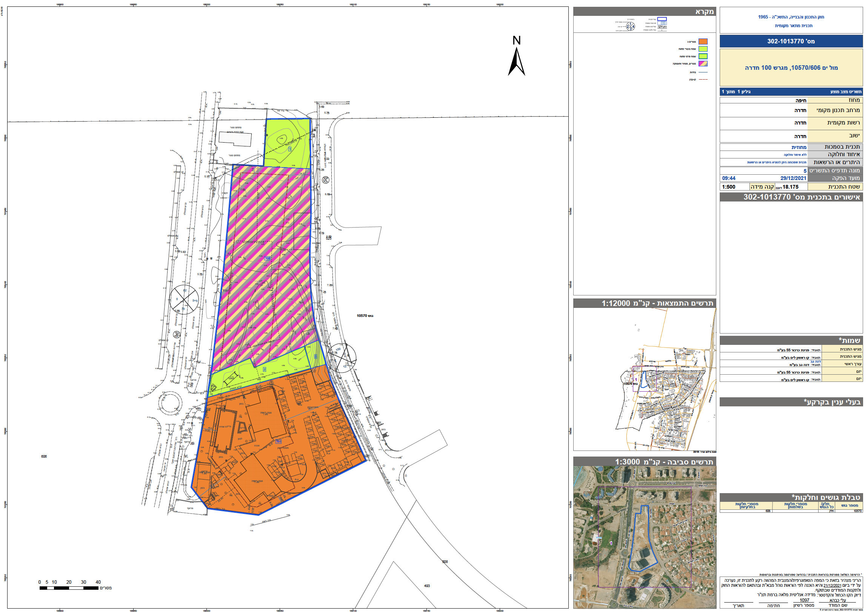Click the dashed red building-line legend symbol
The image size is (868, 612).
(x=703, y=79)
